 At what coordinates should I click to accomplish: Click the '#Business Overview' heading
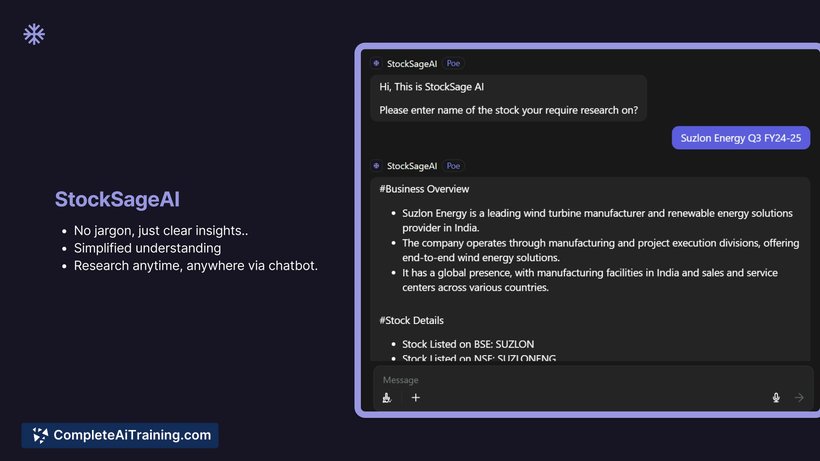pyautogui.click(x=424, y=189)
